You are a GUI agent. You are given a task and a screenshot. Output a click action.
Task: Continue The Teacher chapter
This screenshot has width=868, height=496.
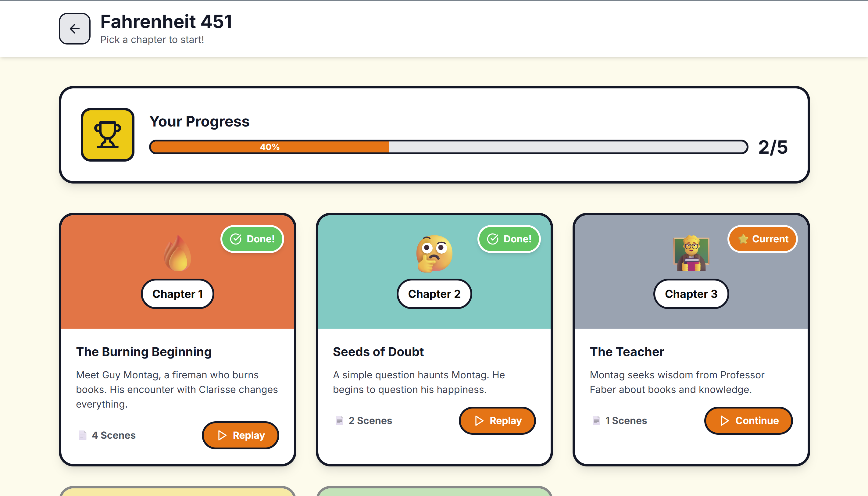[x=748, y=420]
